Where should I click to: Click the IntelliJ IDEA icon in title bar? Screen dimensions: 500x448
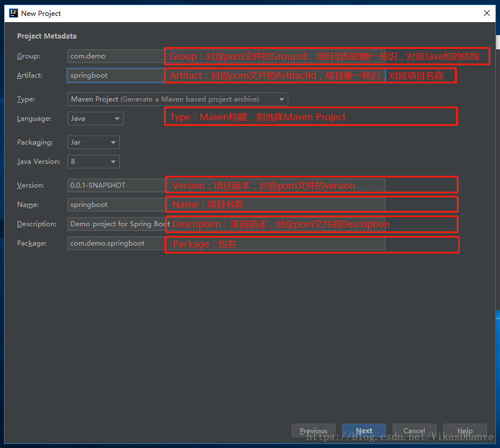[14, 13]
